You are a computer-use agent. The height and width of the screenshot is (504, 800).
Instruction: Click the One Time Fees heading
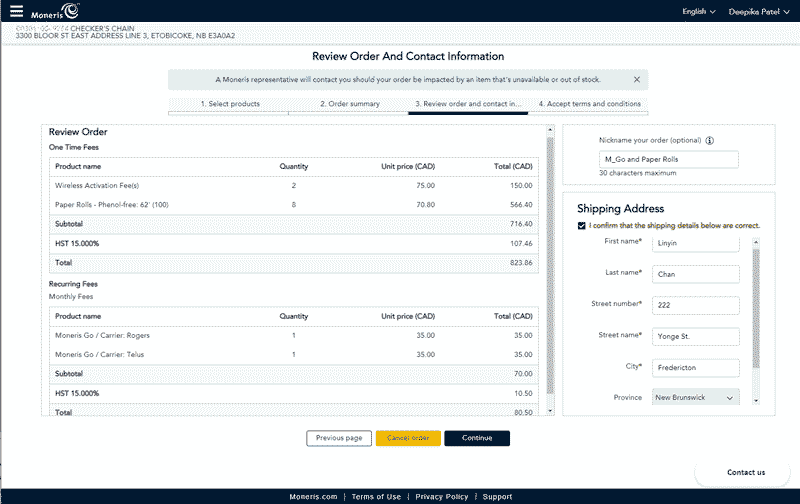tap(73, 147)
